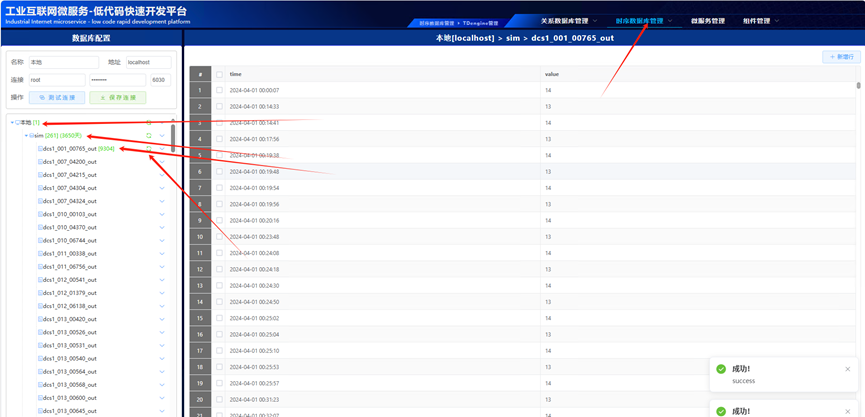Click the port field containing 6030
865x417 pixels.
pyautogui.click(x=161, y=80)
